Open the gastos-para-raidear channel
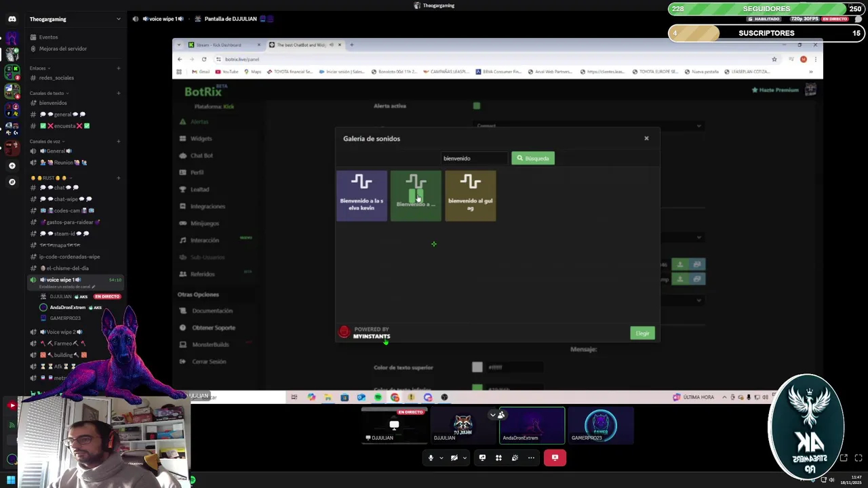Screen dimensions: 868x488 click(x=70, y=222)
